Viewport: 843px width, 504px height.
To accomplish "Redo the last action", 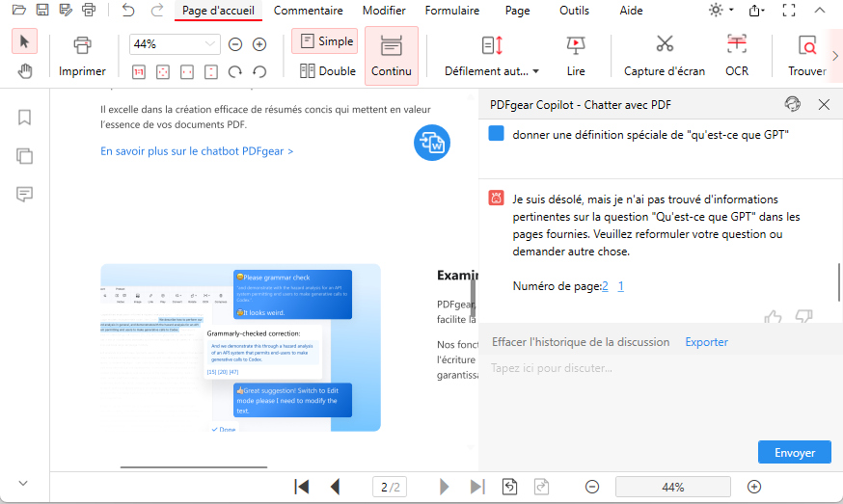I will point(157,10).
